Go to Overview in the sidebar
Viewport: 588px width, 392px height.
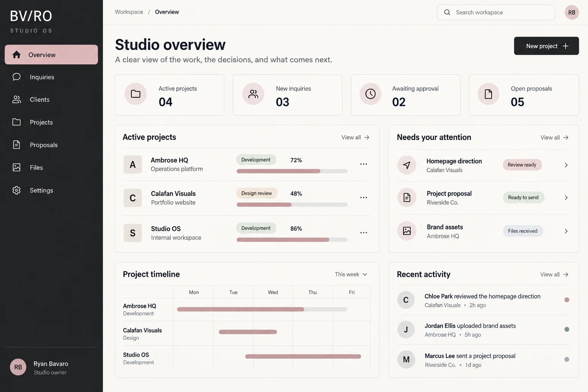tap(51, 55)
